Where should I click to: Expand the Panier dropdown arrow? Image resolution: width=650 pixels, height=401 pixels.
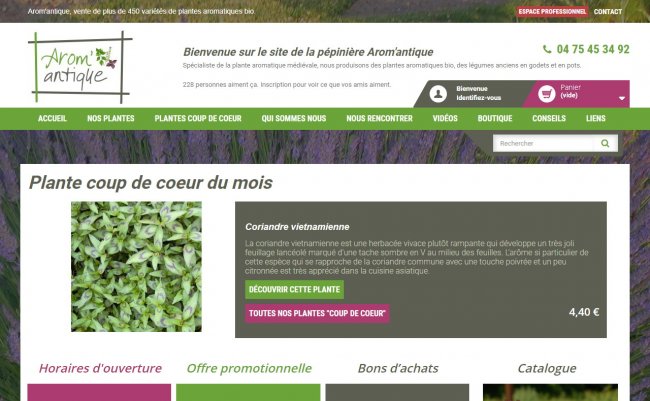(x=622, y=98)
